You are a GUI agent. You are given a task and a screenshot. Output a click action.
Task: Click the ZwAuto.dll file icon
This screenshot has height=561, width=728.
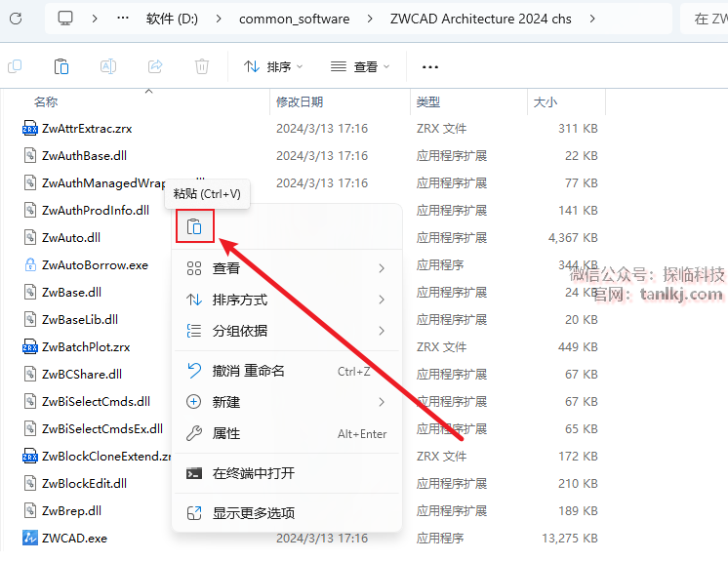click(30, 238)
